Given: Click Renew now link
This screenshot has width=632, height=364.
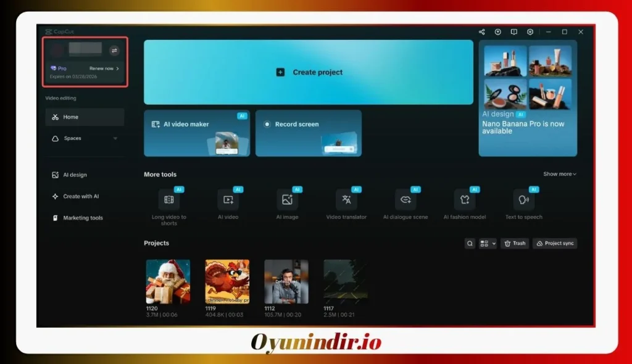Looking at the screenshot, I should click(x=104, y=68).
